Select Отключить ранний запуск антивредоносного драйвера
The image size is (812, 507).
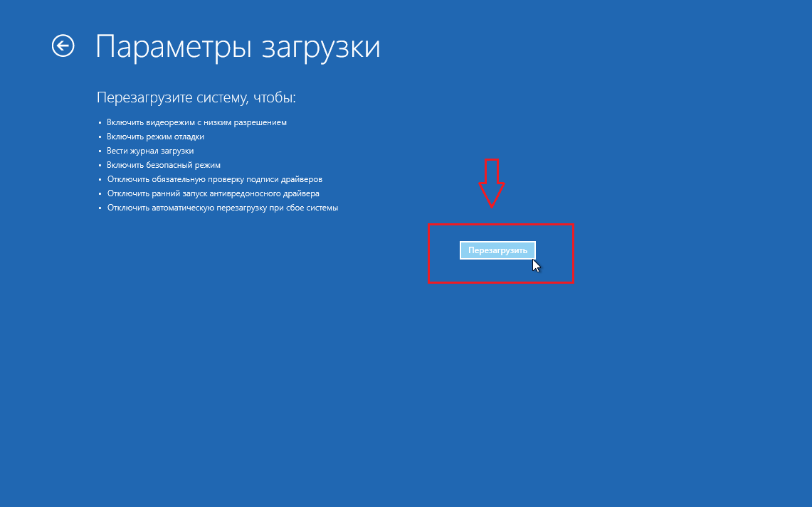point(213,193)
